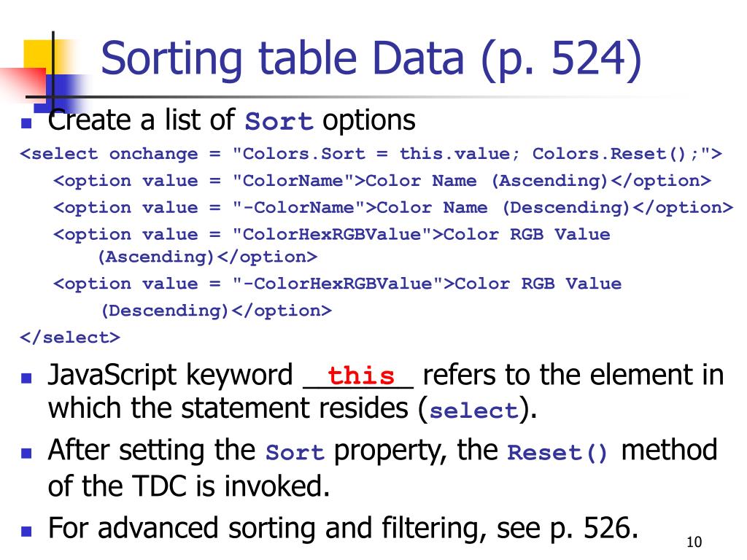Click the blue 'Sort' word in first bullet
Viewport: 747px width, 560px height.
pos(279,122)
